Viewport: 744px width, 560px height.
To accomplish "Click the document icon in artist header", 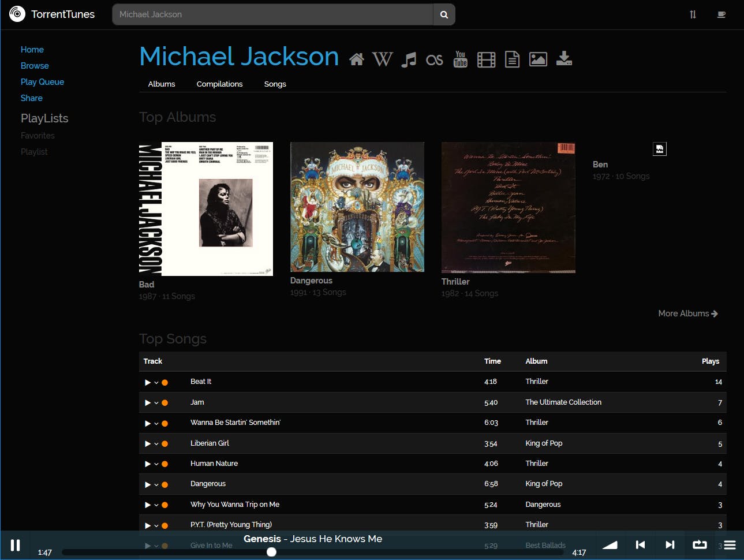I will coord(513,59).
